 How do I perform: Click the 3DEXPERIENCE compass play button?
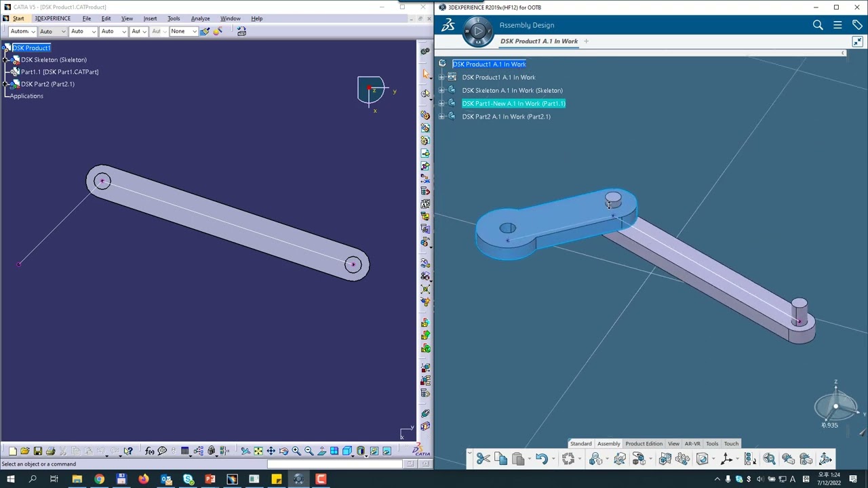point(479,30)
